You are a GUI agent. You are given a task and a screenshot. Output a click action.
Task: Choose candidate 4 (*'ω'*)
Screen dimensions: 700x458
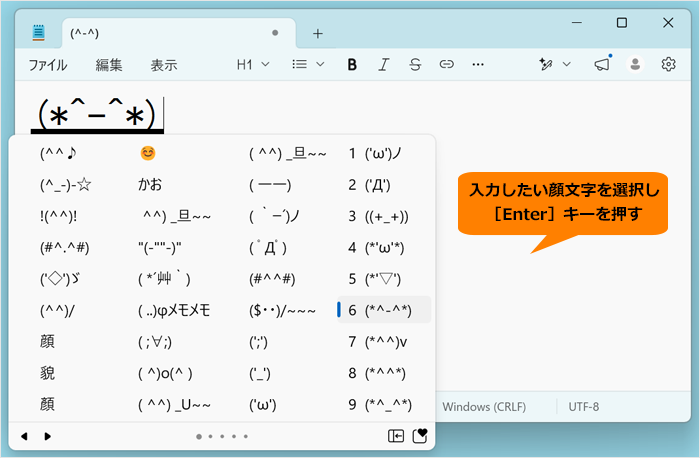point(384,248)
